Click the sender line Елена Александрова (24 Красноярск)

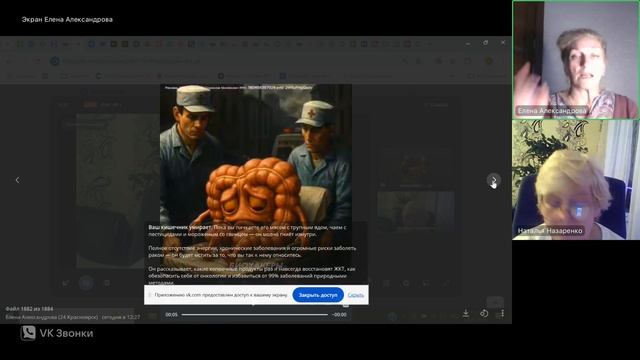52,317
